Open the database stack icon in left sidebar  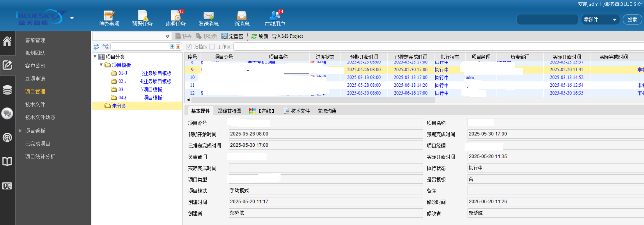click(x=7, y=90)
